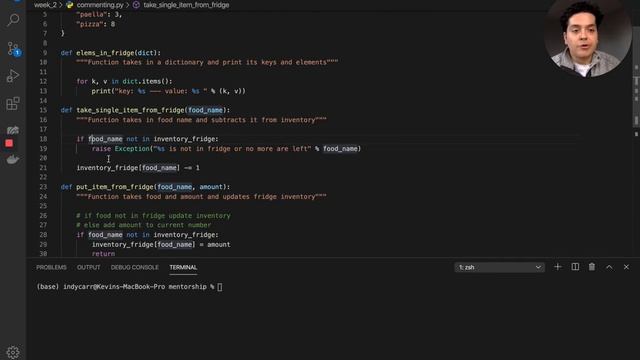Kill the terminal with trash icon

click(592, 267)
